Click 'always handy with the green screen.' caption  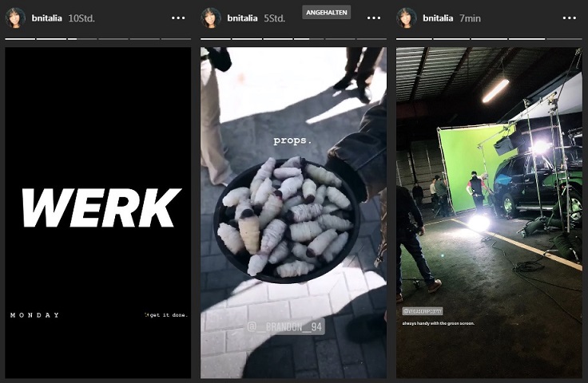point(439,323)
